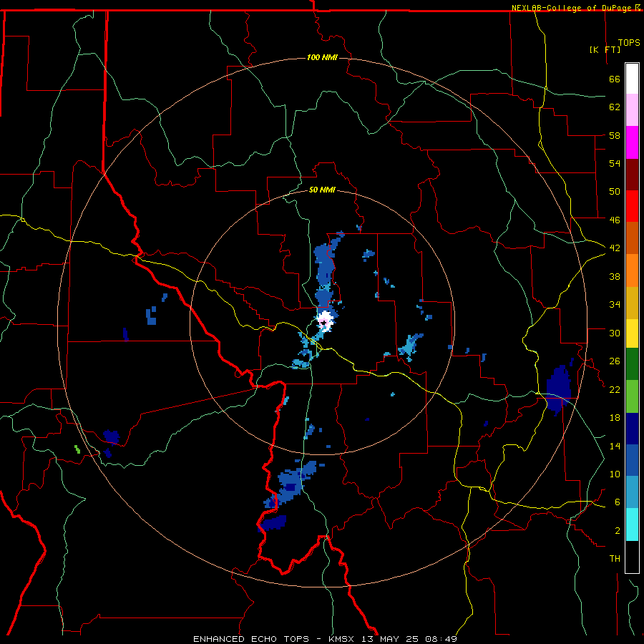Select the dark red legend swatch
The image size is (644, 644).
pyautogui.click(x=632, y=174)
